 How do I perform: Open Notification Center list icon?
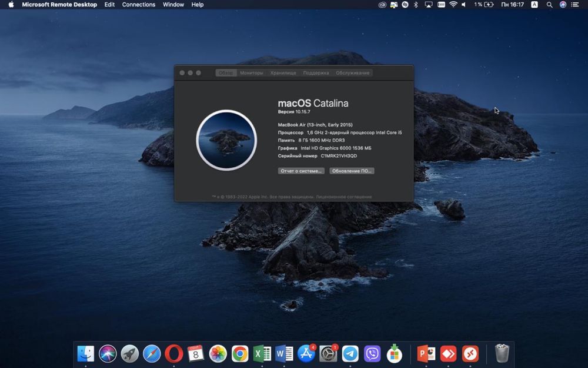[575, 5]
